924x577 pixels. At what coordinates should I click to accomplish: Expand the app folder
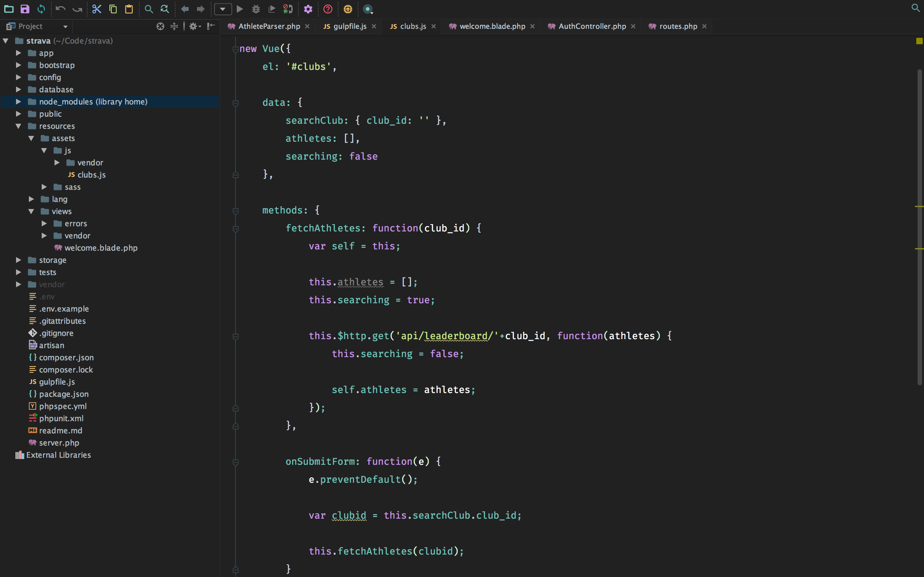pyautogui.click(x=18, y=53)
